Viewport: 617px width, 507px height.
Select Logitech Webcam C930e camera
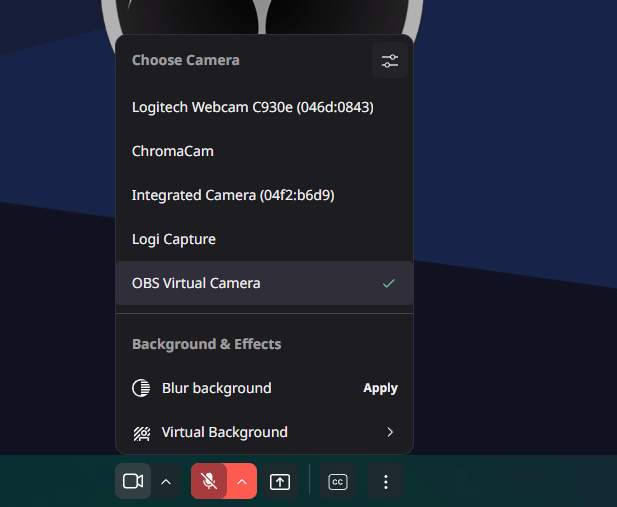coord(264,107)
